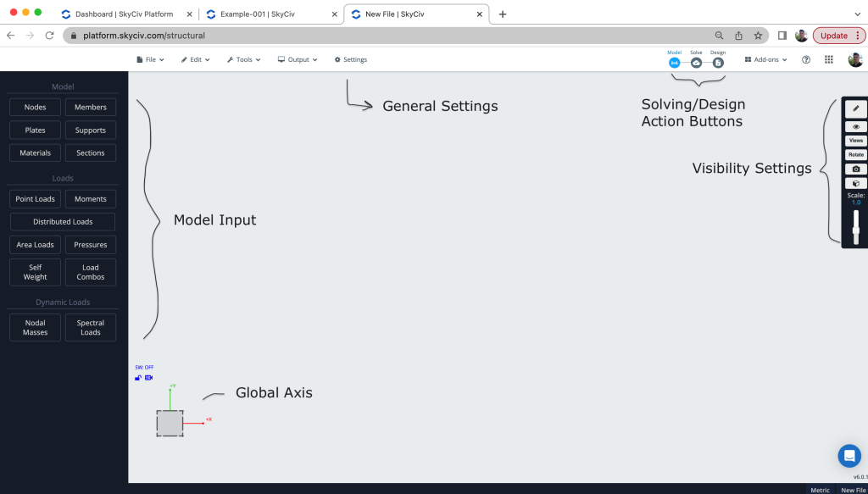Open the Settings menu item
The width and height of the screenshot is (868, 494).
click(351, 60)
